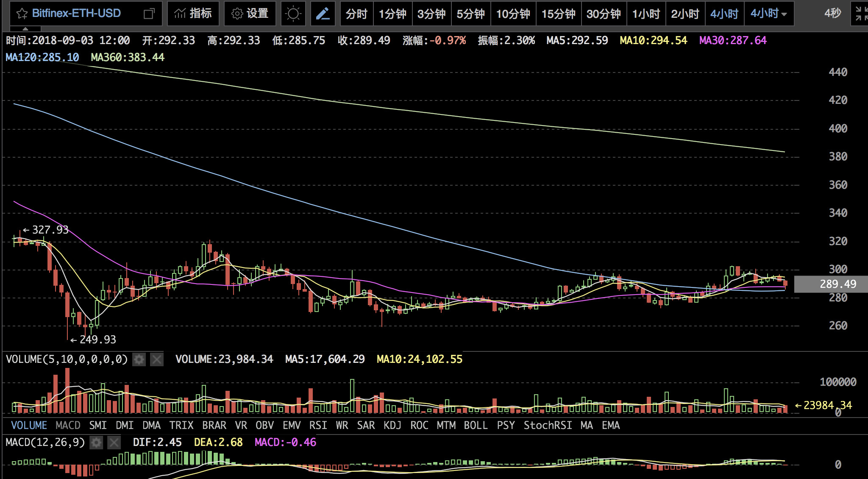
Task: Select the TRIX indicator
Action: 181,425
